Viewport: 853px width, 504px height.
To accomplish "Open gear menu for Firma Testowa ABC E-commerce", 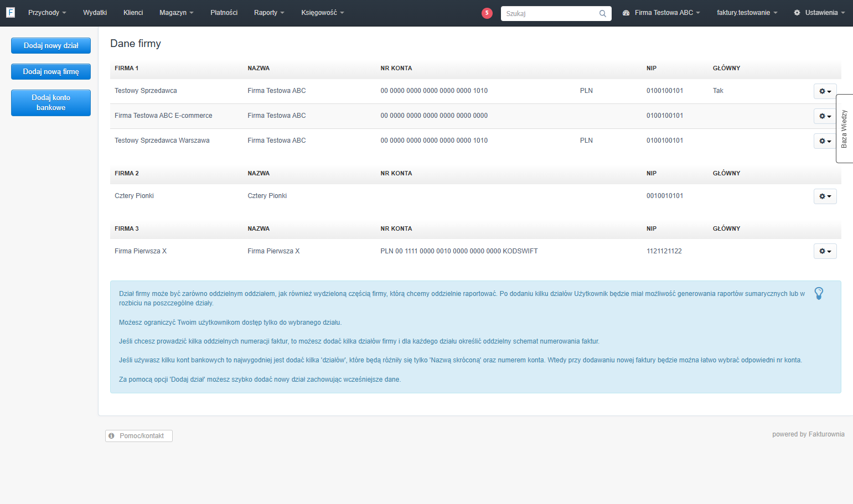I will point(825,116).
